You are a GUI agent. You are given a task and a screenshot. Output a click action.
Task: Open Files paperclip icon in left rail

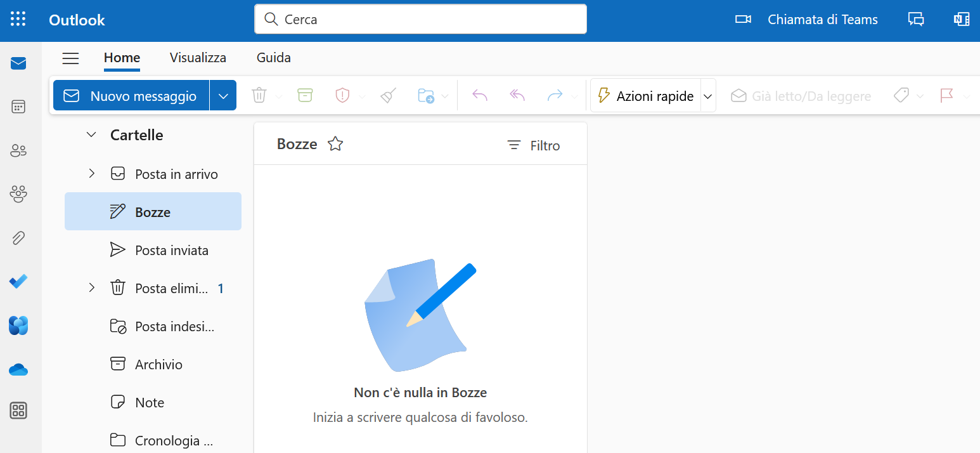tap(18, 238)
